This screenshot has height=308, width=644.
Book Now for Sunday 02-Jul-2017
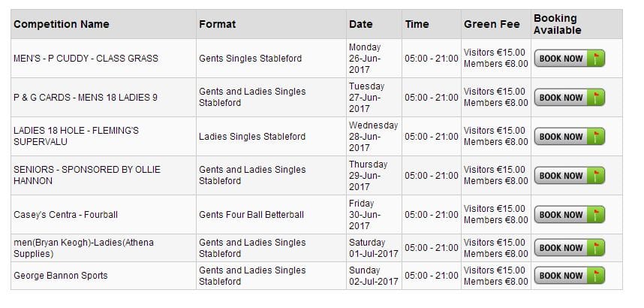point(561,276)
